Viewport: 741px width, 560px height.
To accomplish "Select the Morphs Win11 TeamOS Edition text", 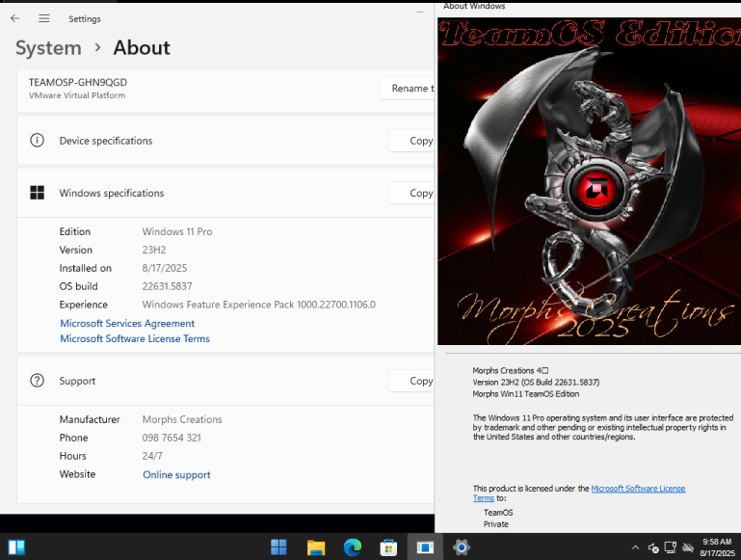I will 525,394.
